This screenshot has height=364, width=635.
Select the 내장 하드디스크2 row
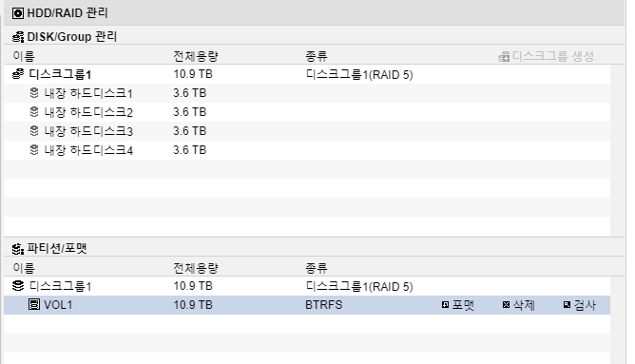[x=307, y=112]
